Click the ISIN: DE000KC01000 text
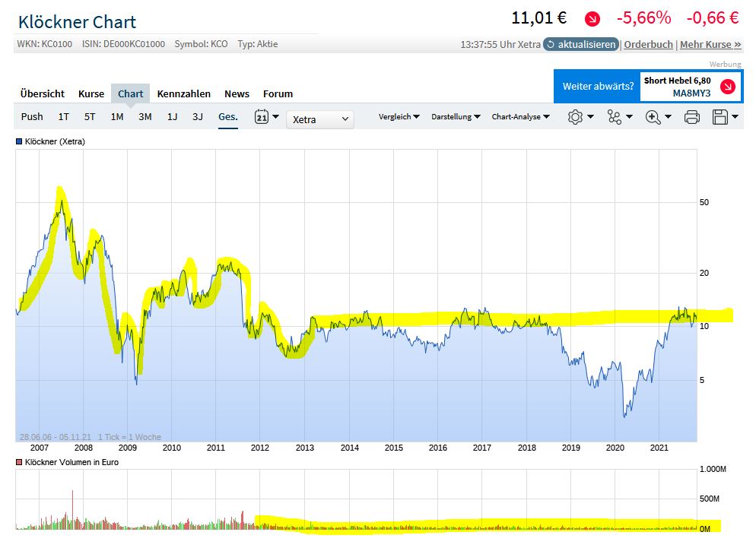 (123, 44)
